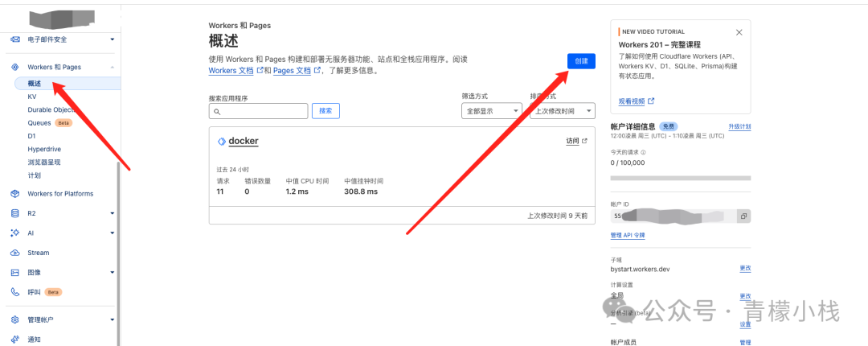
Task: Click the 管理帐户 gear icon
Action: click(x=15, y=320)
